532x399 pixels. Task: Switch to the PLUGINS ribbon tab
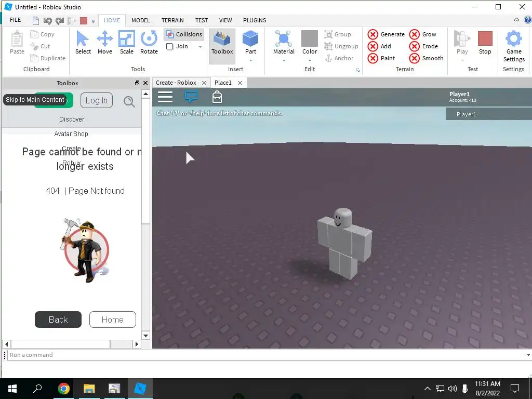(x=255, y=20)
